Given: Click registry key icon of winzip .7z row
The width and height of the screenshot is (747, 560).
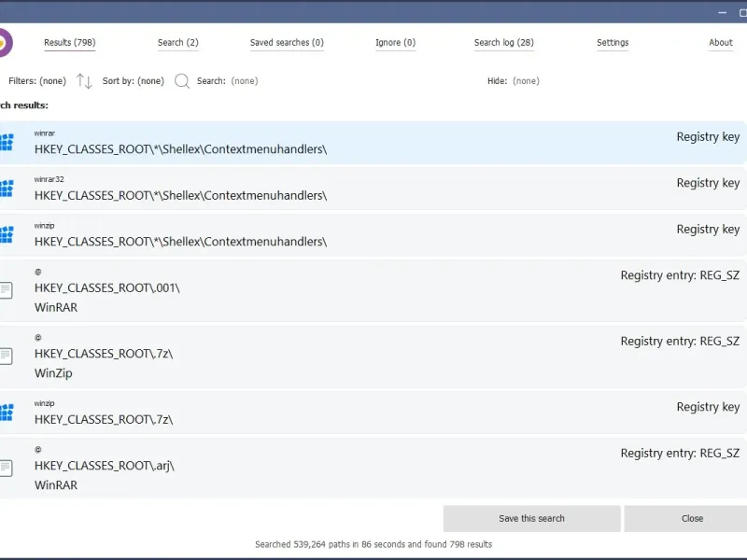Looking at the screenshot, I should [x=7, y=412].
